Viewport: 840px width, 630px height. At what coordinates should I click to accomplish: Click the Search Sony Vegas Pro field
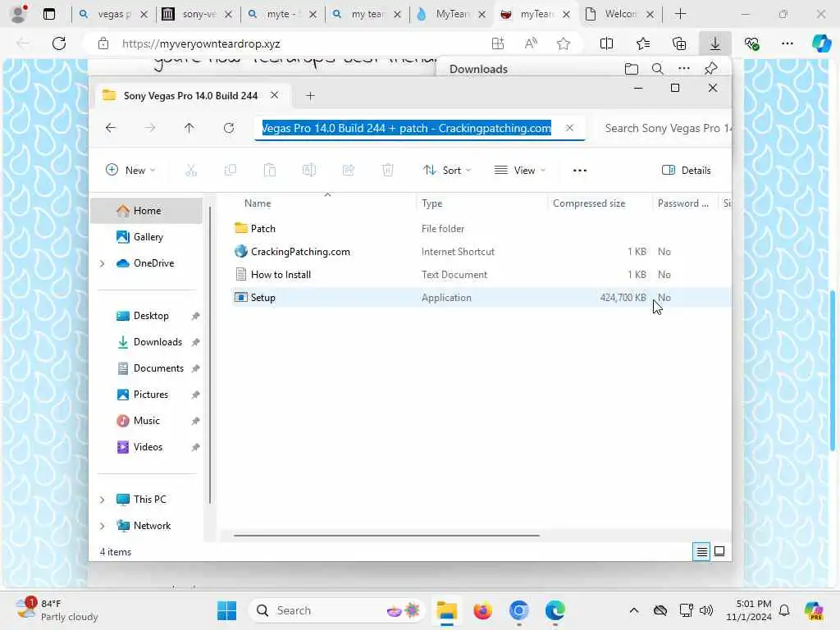[x=663, y=128]
